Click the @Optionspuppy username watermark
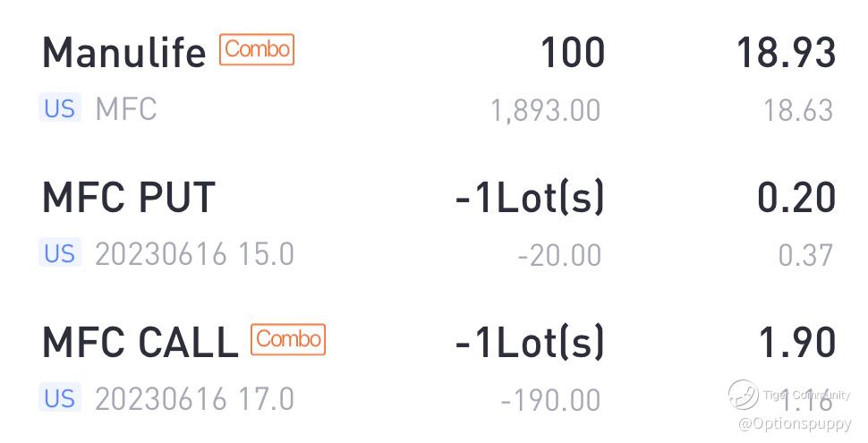The height and width of the screenshot is (443, 868). (795, 424)
